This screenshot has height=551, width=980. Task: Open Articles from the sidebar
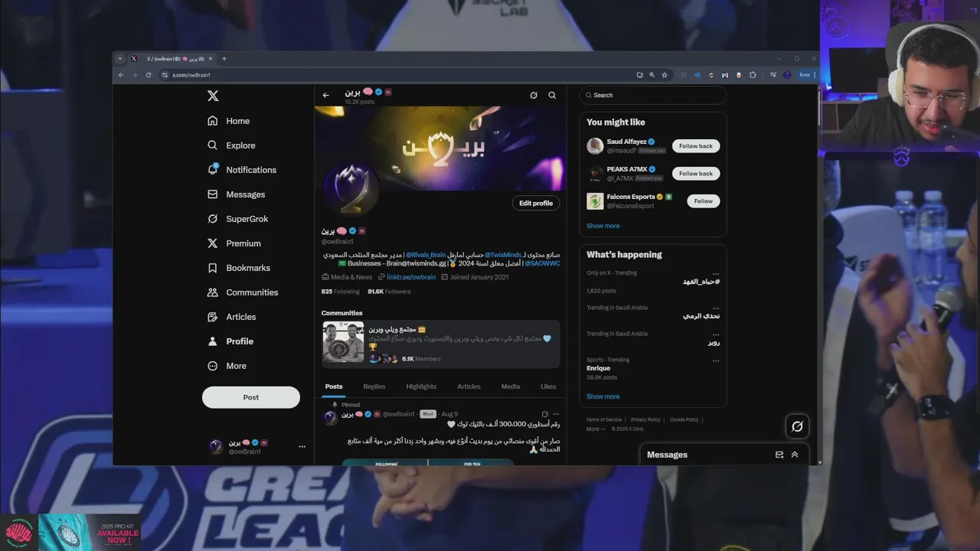[x=231, y=317]
